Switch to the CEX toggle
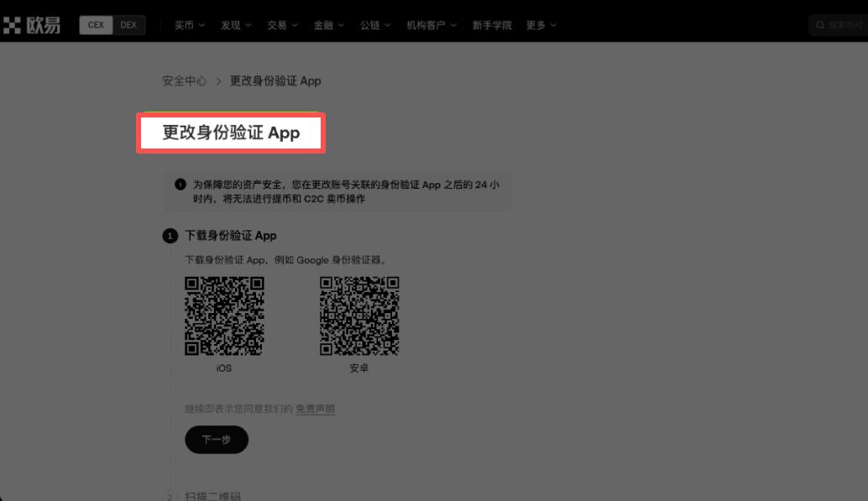 click(x=96, y=25)
